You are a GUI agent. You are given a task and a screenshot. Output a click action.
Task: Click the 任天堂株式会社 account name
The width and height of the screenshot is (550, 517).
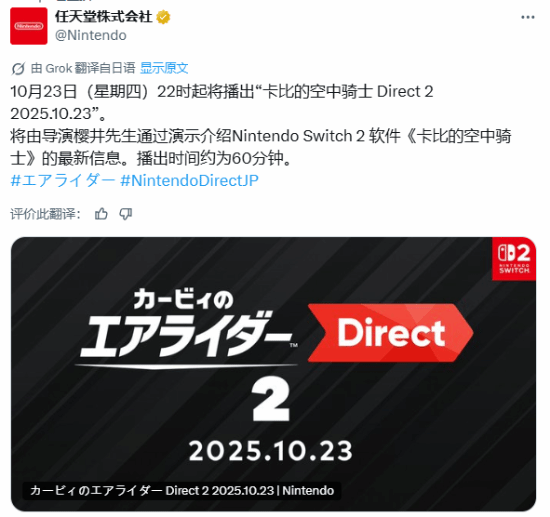click(103, 16)
